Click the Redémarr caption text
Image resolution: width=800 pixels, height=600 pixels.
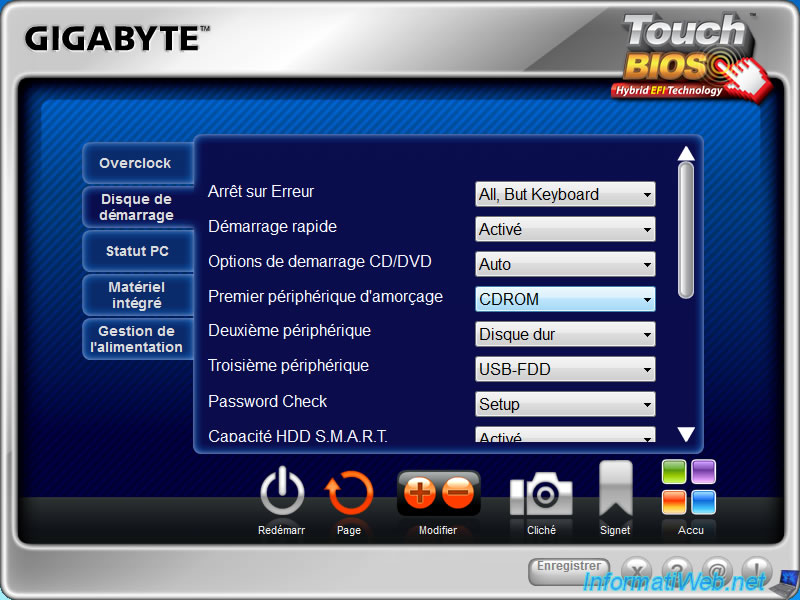coord(282,531)
